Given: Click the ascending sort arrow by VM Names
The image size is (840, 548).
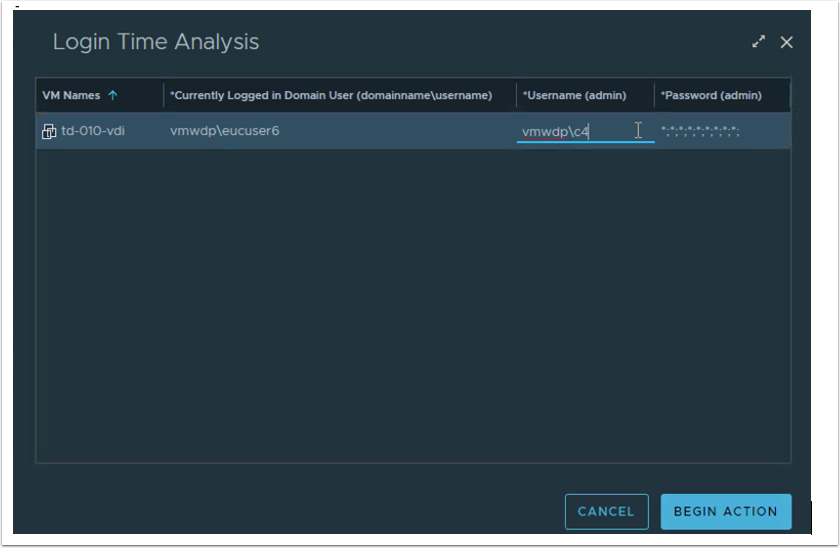Looking at the screenshot, I should pos(113,96).
